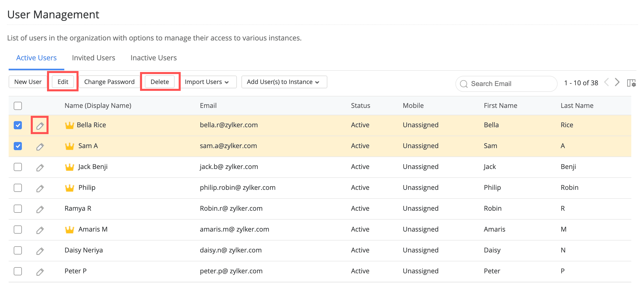Go to next page of users
This screenshot has width=644, height=284.
click(617, 82)
